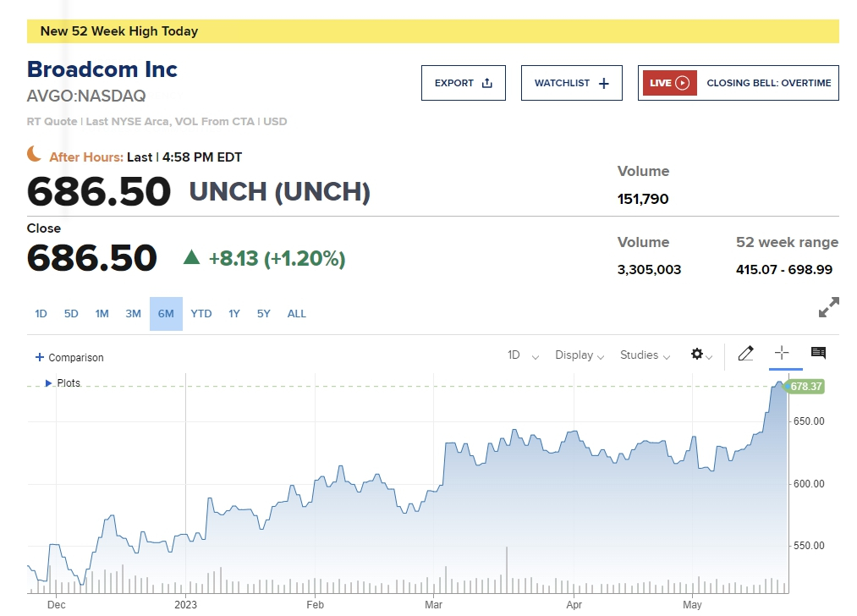This screenshot has height=616, width=857.
Task: Expand the Plots disclosure triangle
Action: 49,383
